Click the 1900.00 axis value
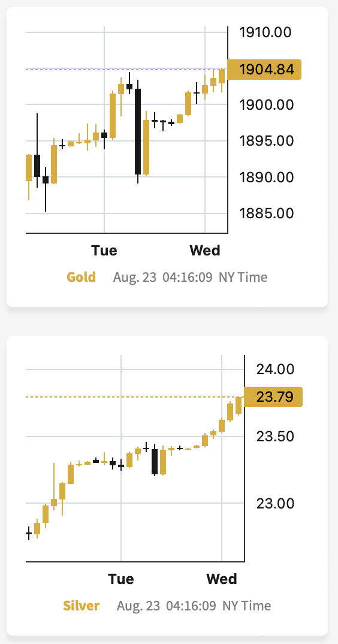The image size is (338, 644). click(x=267, y=105)
